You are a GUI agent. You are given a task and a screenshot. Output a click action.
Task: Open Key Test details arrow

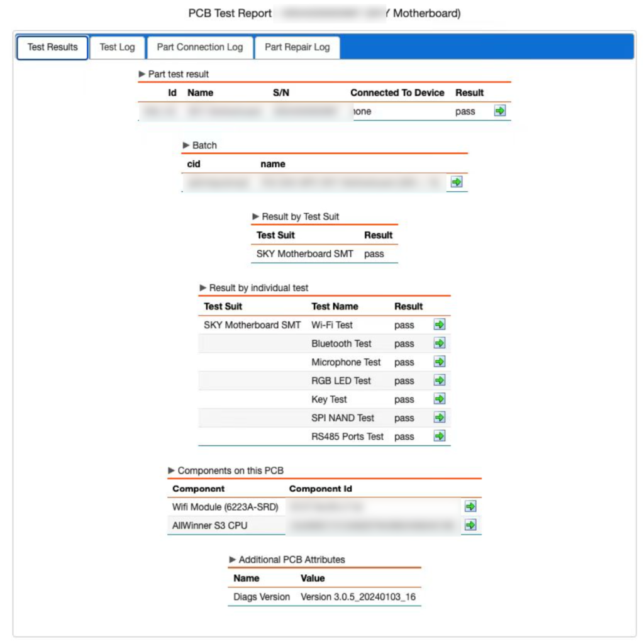(440, 399)
